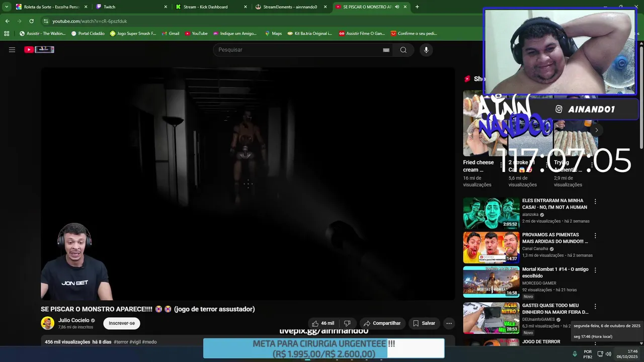Screen dimensions: 644x362
Task: Open options menu for ELES ENTRARAM video
Action: click(x=595, y=202)
